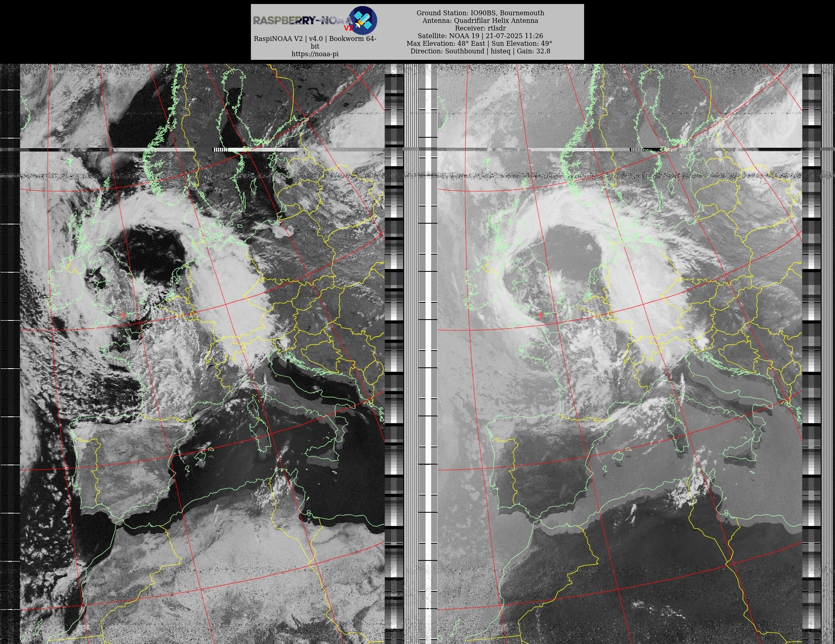Select the 'Direction: Southbound | histeq' line
This screenshot has width=835, height=644.
tap(480, 51)
